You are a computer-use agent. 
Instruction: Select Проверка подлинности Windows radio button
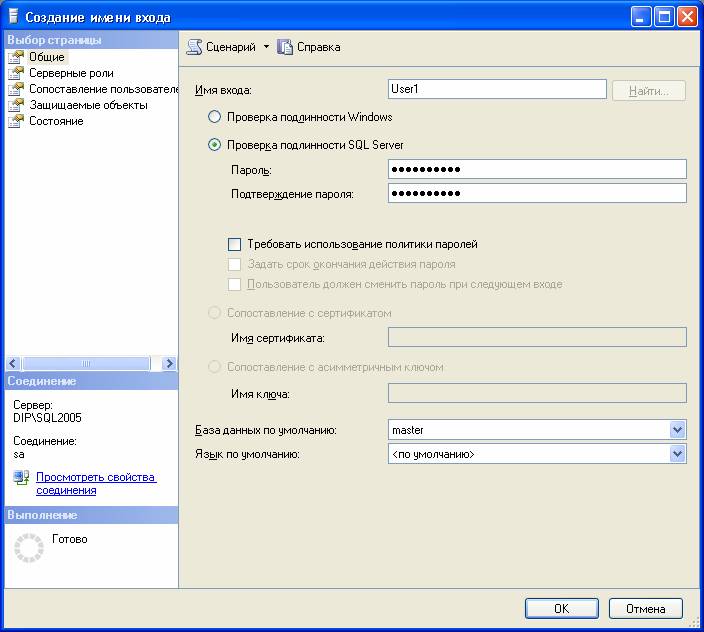point(214,117)
